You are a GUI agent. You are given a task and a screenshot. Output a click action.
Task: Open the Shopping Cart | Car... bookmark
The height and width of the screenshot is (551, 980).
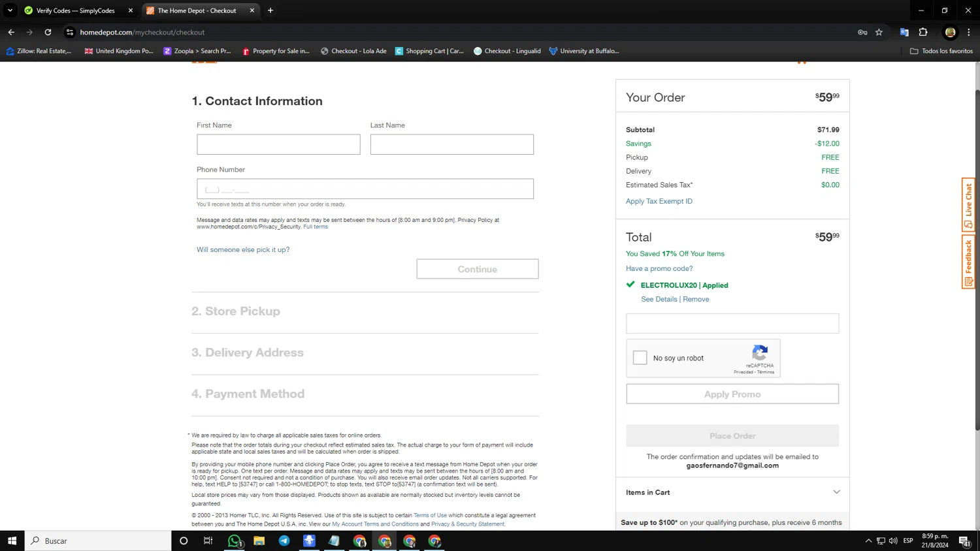(429, 51)
